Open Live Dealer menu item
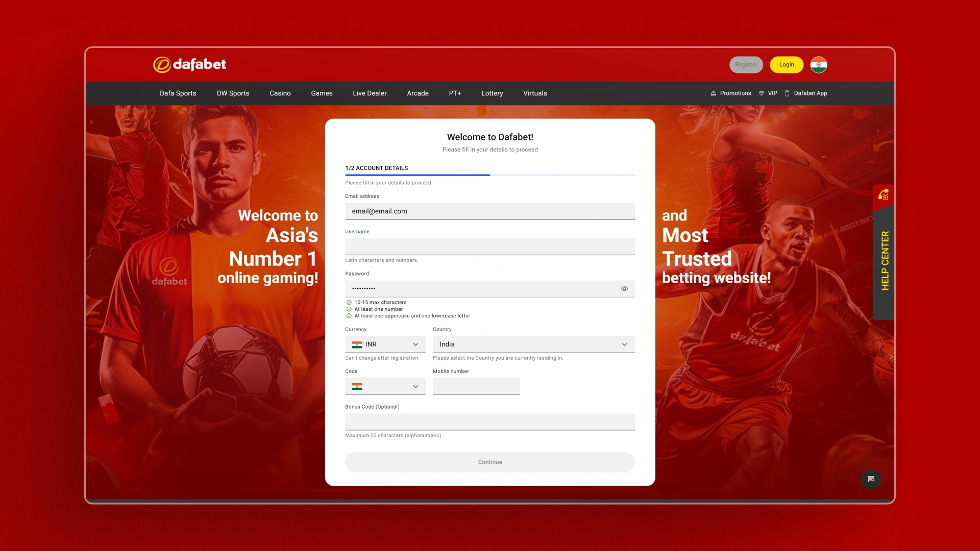The image size is (980, 551). [370, 93]
